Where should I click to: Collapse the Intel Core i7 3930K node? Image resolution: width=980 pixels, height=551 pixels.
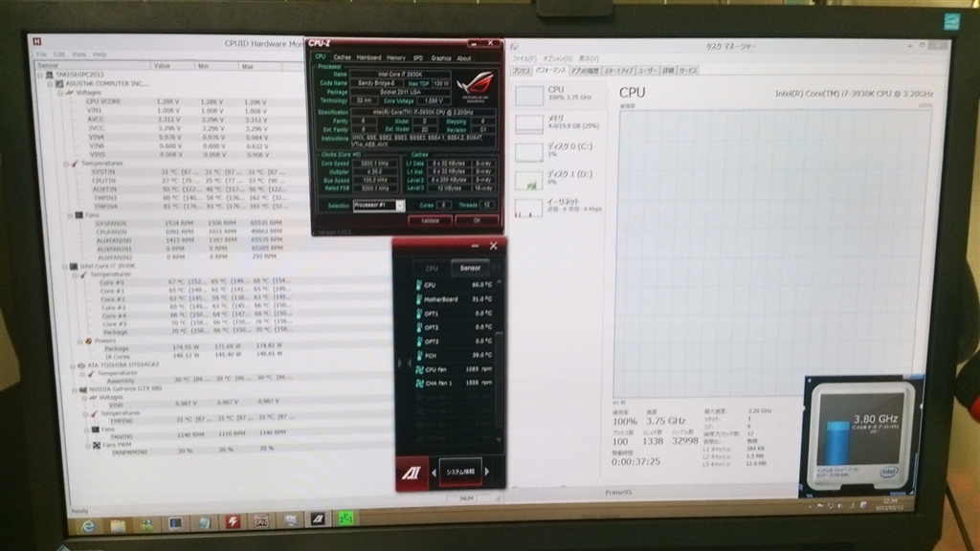point(65,266)
